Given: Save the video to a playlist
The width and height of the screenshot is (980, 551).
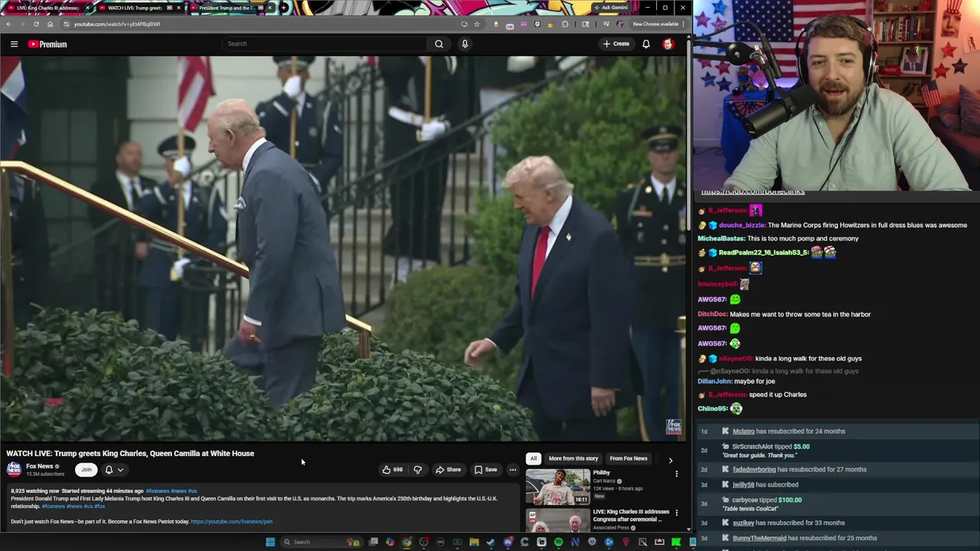Looking at the screenshot, I should (x=485, y=470).
